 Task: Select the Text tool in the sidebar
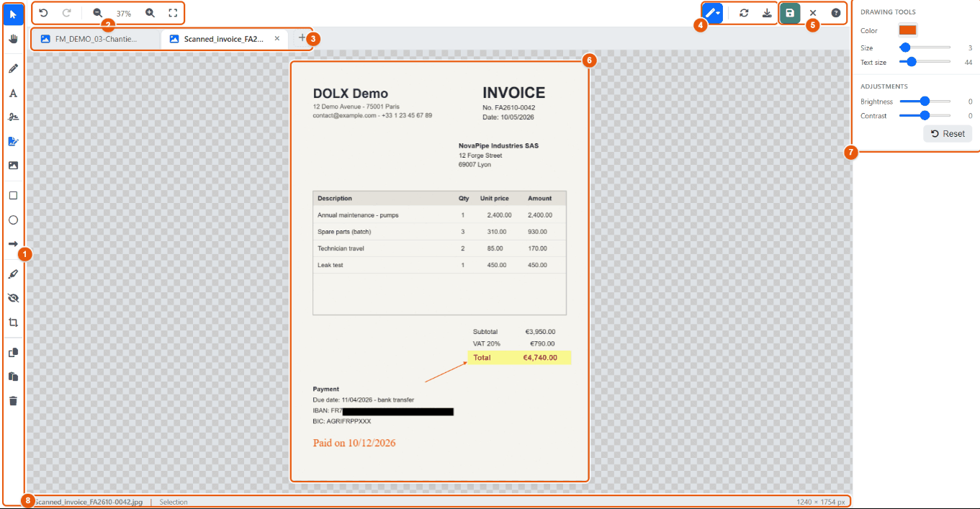coord(13,94)
